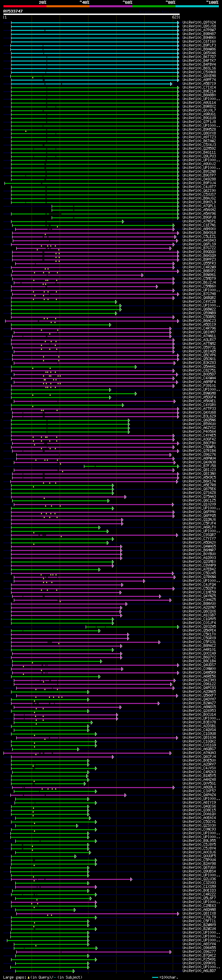222x980 pixels.
Task: Select hit label UniRef100_P40564
Action: point(199,432)
